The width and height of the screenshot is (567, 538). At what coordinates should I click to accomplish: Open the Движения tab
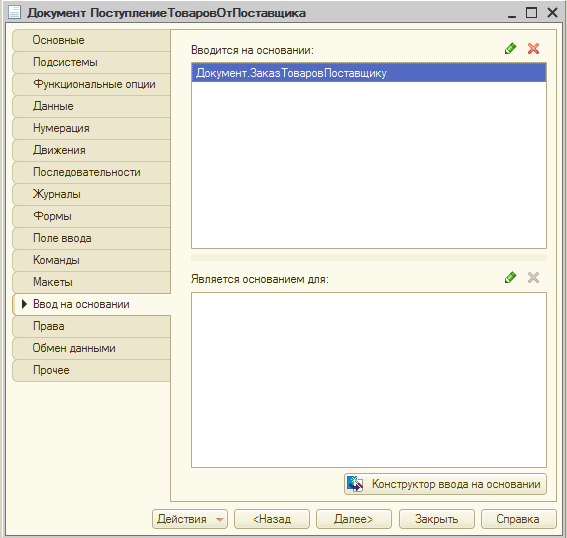pos(91,150)
